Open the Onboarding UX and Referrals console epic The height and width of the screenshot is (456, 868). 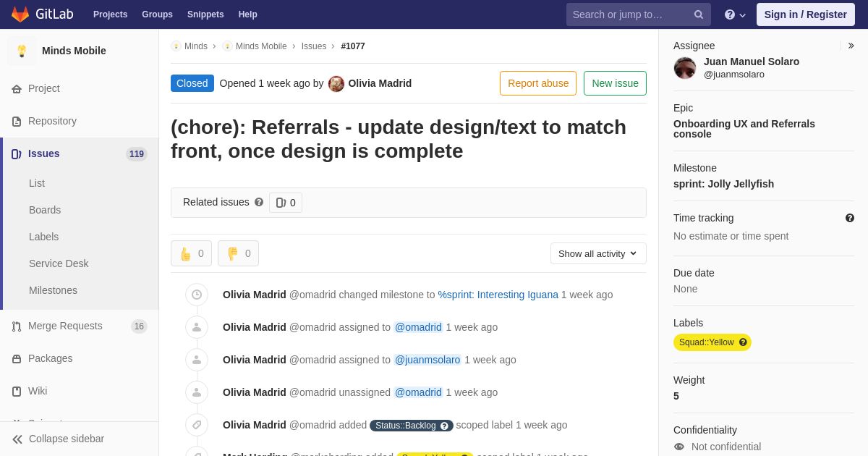click(744, 129)
